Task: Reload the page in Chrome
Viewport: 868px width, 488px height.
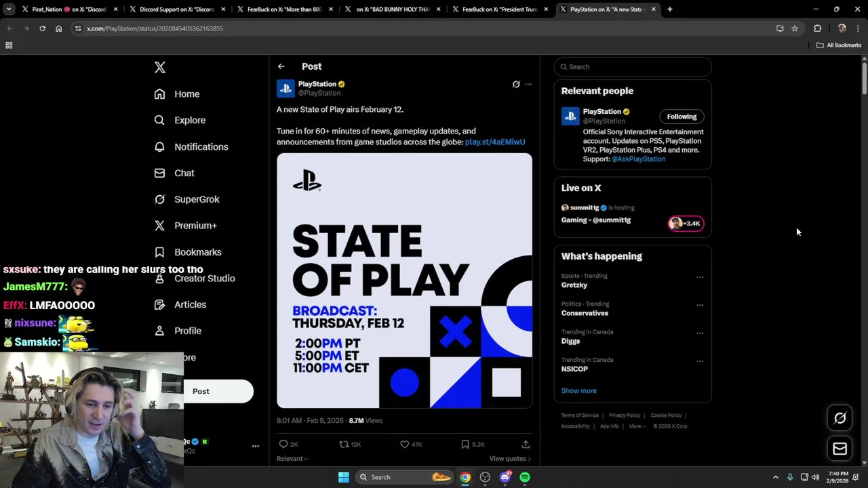Action: [x=43, y=28]
